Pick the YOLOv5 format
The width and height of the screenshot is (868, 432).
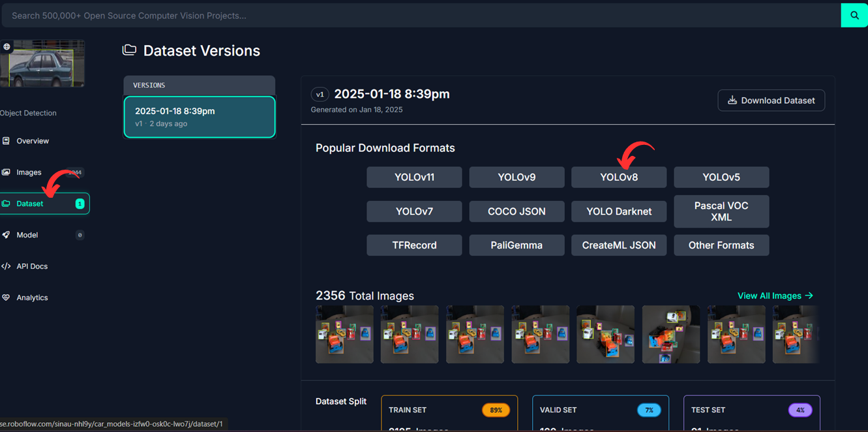(x=721, y=177)
